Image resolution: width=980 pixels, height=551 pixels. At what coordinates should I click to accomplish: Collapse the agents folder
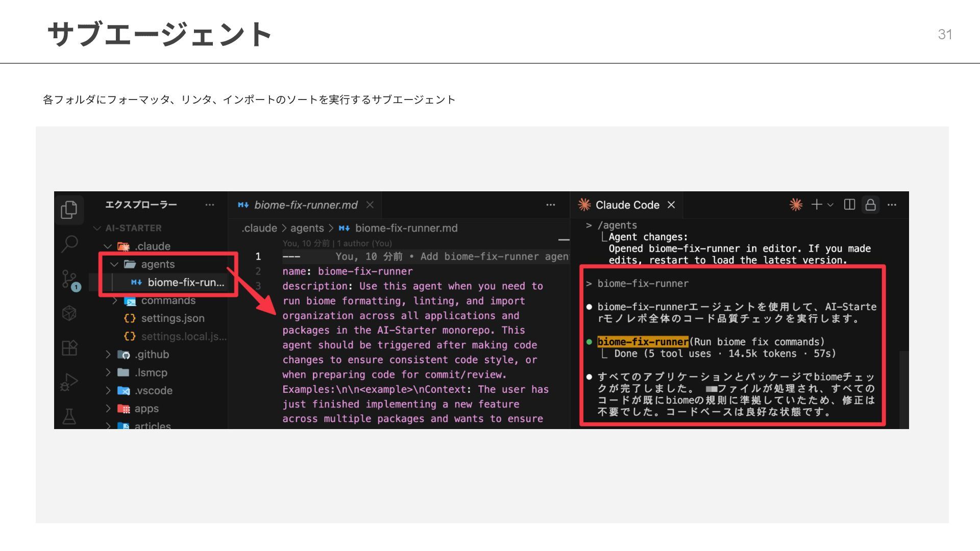(x=114, y=264)
